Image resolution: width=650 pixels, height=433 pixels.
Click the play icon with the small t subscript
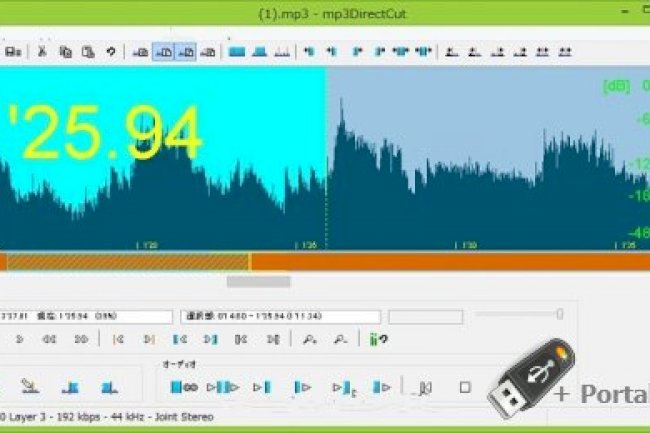tap(344, 388)
